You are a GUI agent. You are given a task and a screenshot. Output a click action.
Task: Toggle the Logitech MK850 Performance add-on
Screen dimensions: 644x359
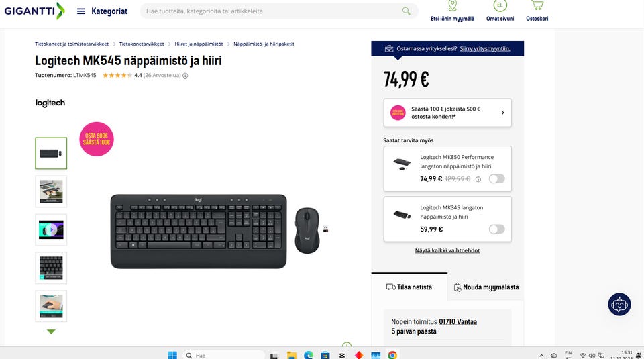tap(496, 178)
